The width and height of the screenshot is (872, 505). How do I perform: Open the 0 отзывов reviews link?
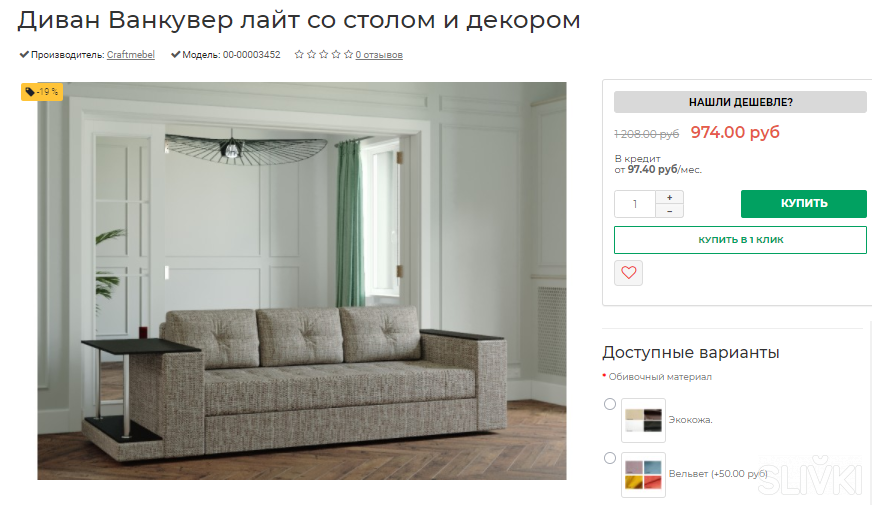(x=379, y=55)
